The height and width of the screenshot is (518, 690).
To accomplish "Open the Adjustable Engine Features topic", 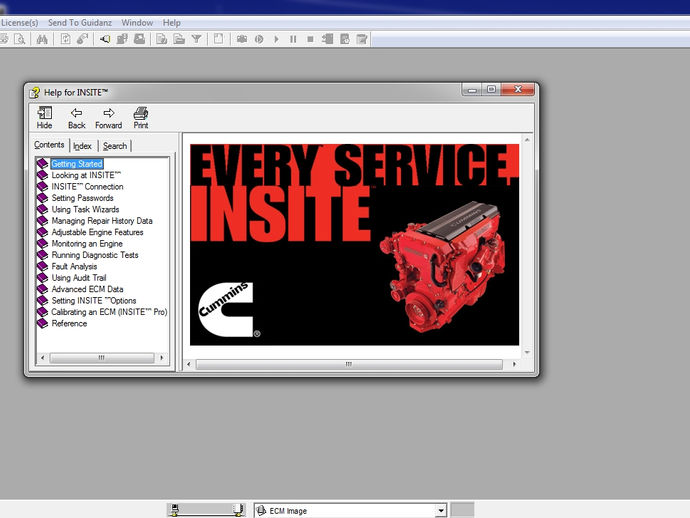I will [x=97, y=232].
